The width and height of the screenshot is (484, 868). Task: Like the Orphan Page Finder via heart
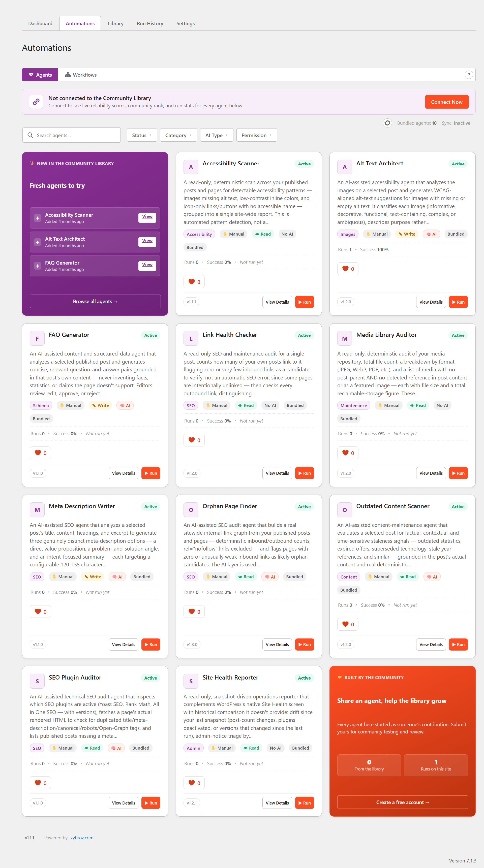tap(194, 612)
